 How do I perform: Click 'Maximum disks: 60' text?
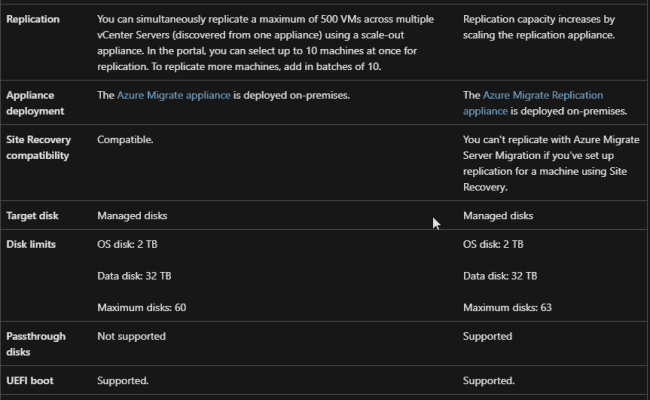pyautogui.click(x=141, y=307)
